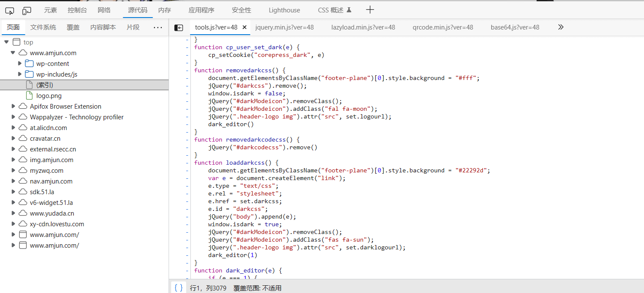Activate the inspect element picker icon
This screenshot has height=293, width=644.
click(x=9, y=10)
